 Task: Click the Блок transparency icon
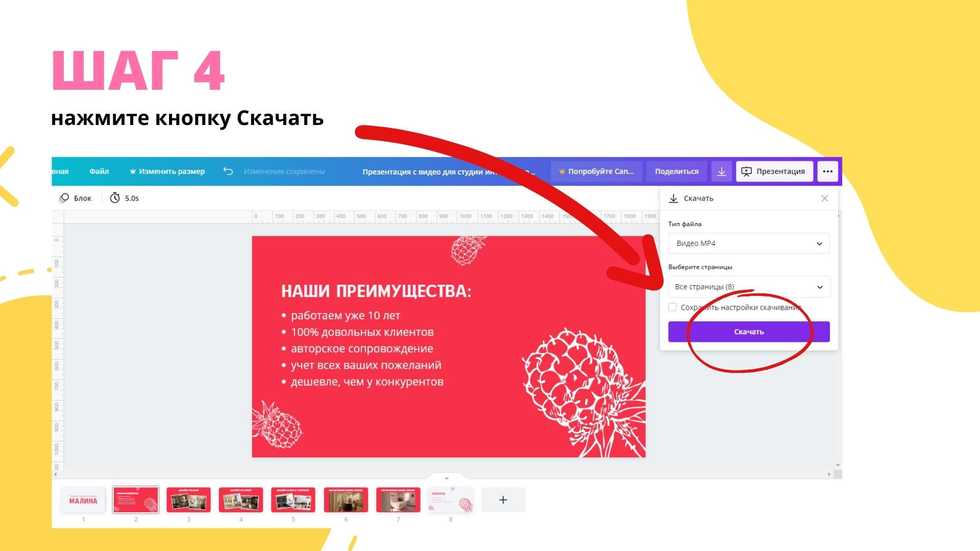(x=64, y=198)
